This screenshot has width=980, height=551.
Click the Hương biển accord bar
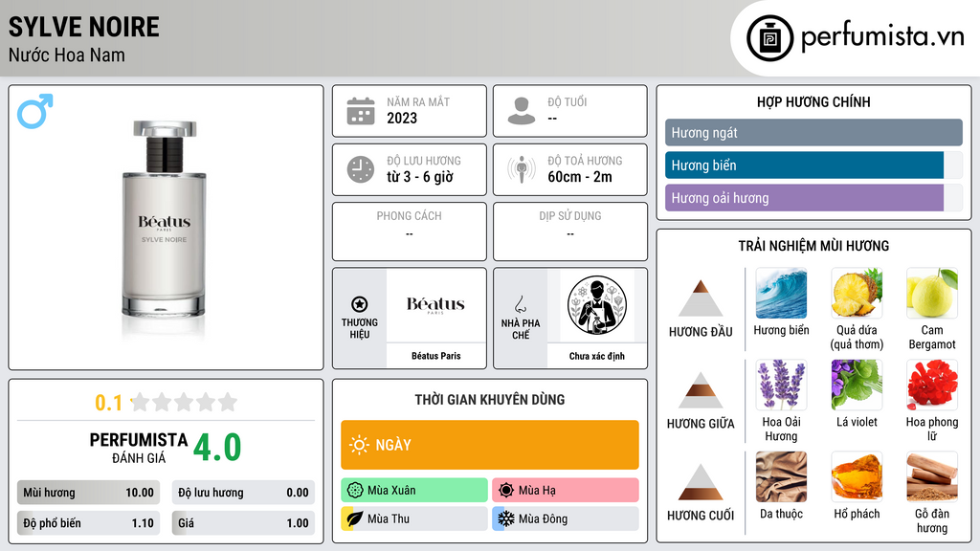[813, 165]
